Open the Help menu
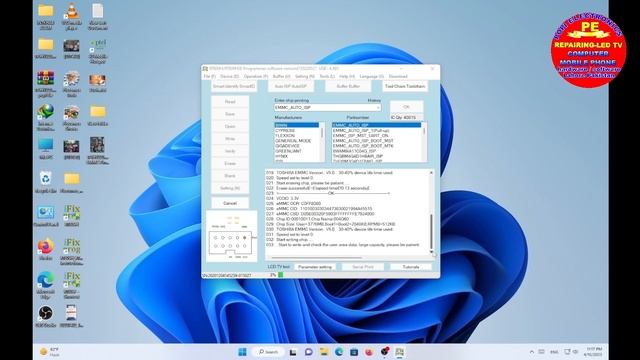The height and width of the screenshot is (360, 640). [x=347, y=76]
